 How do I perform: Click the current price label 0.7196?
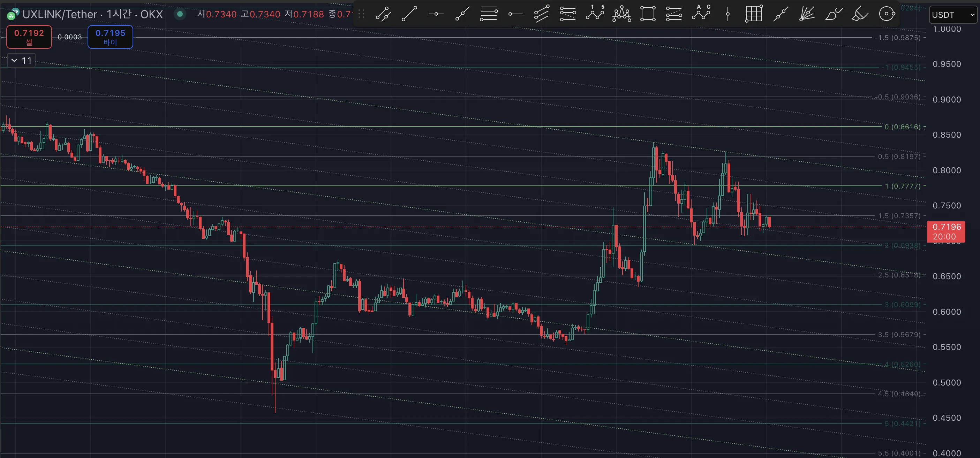946,231
